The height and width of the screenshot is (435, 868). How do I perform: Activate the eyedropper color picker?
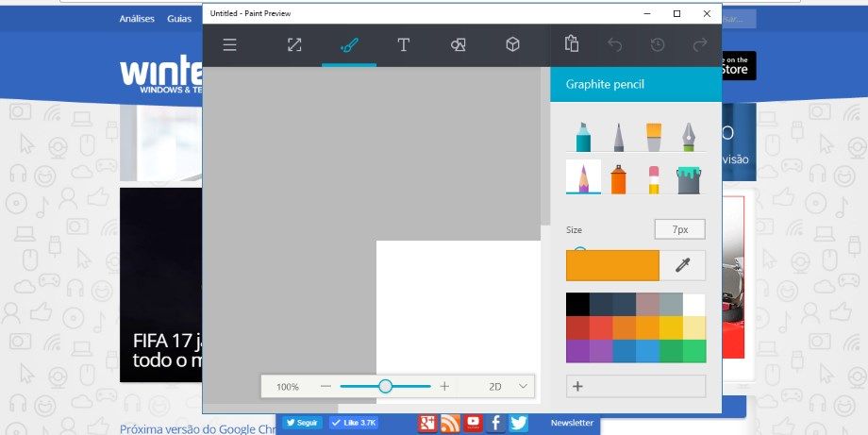click(683, 265)
